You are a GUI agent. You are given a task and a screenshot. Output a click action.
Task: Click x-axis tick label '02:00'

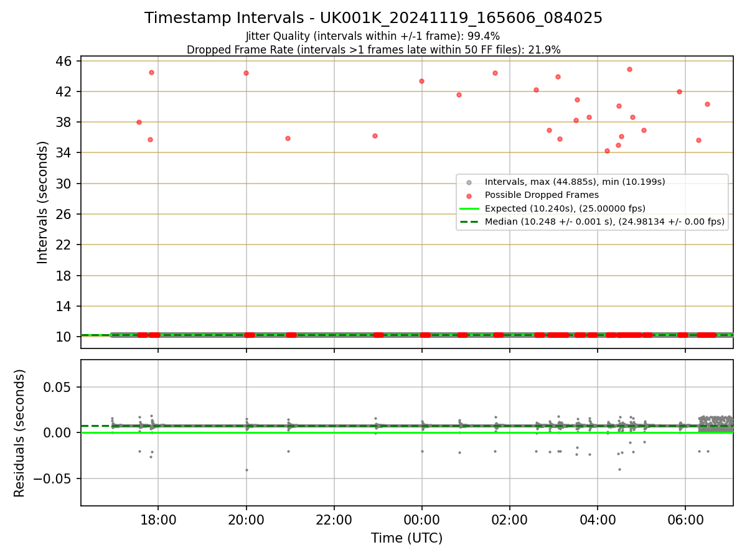click(x=510, y=520)
